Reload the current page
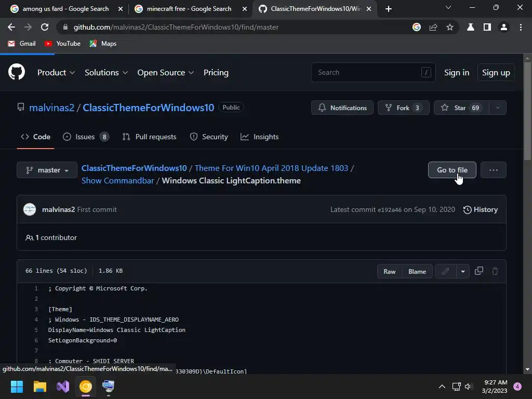Image resolution: width=532 pixels, height=399 pixels. [45, 27]
